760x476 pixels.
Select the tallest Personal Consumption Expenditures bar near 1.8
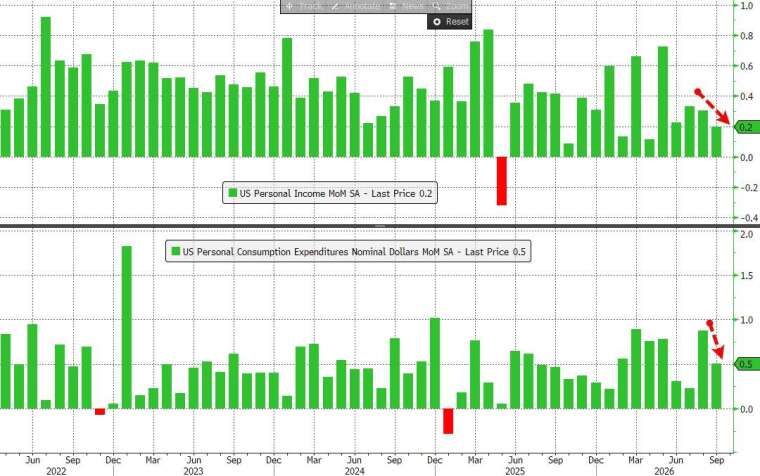point(127,327)
